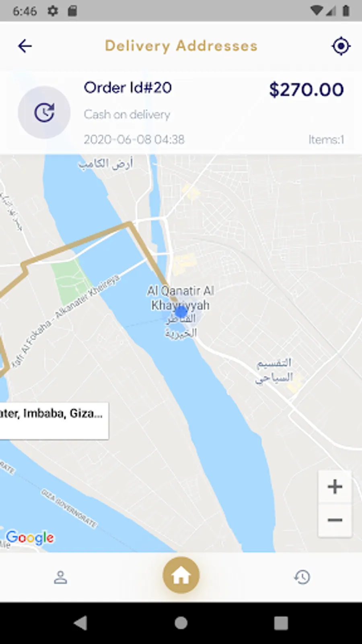Image resolution: width=362 pixels, height=644 pixels.
Task: Tap the Al Qanatir Al Khayriyyah label
Action: [x=180, y=298]
